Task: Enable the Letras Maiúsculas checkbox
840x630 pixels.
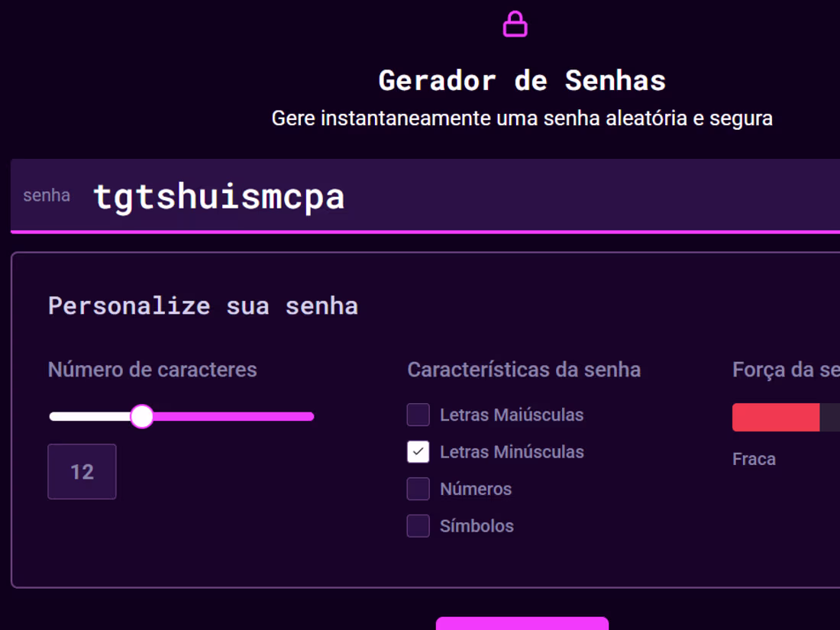Action: [418, 415]
